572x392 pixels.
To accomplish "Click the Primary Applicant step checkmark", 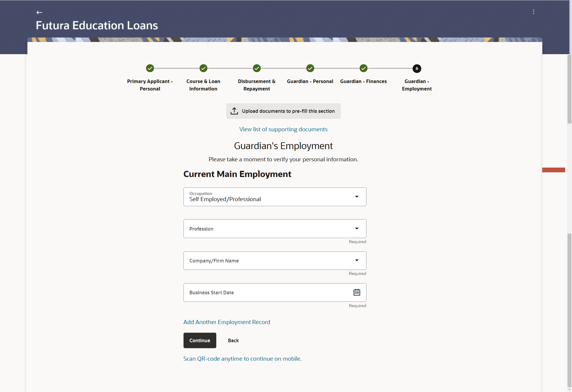I will [x=150, y=68].
